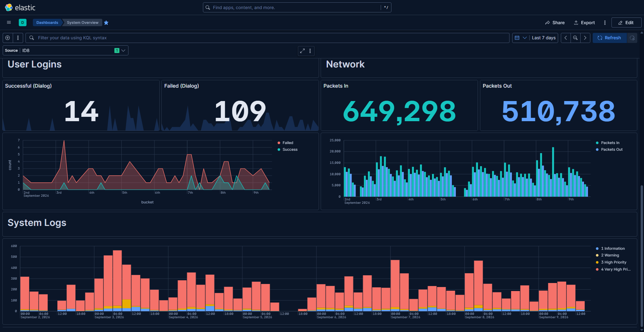Screen dimensions: 644x332
Task: Open the top bar more-options kebab
Action: point(605,22)
